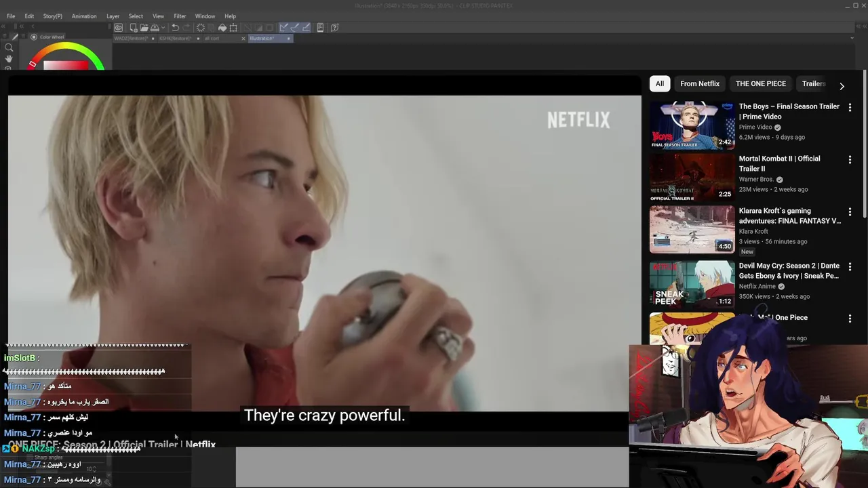Undo the last action
The width and height of the screenshot is (868, 488).
pos(175,28)
